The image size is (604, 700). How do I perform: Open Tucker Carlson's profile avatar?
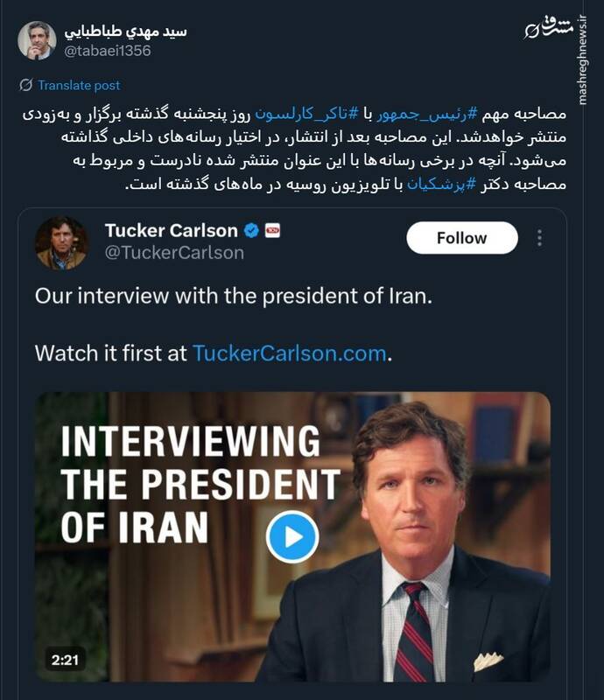pyautogui.click(x=61, y=242)
